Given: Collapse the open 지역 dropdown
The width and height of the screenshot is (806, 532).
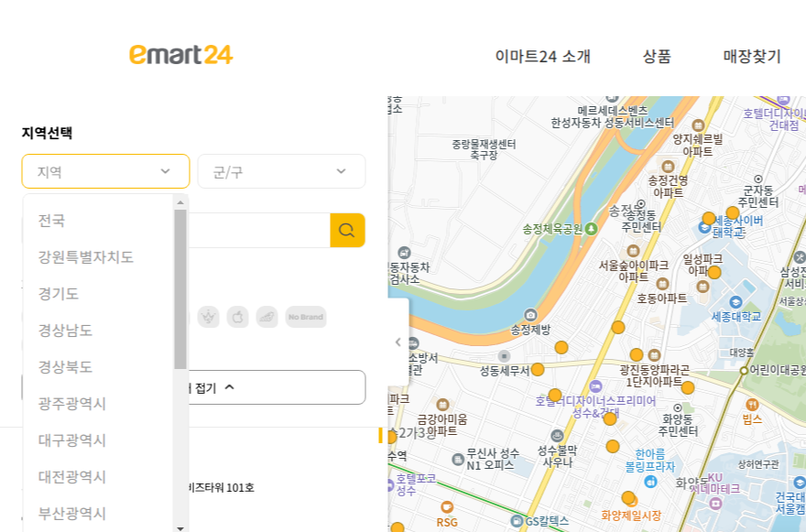Looking at the screenshot, I should (x=106, y=171).
